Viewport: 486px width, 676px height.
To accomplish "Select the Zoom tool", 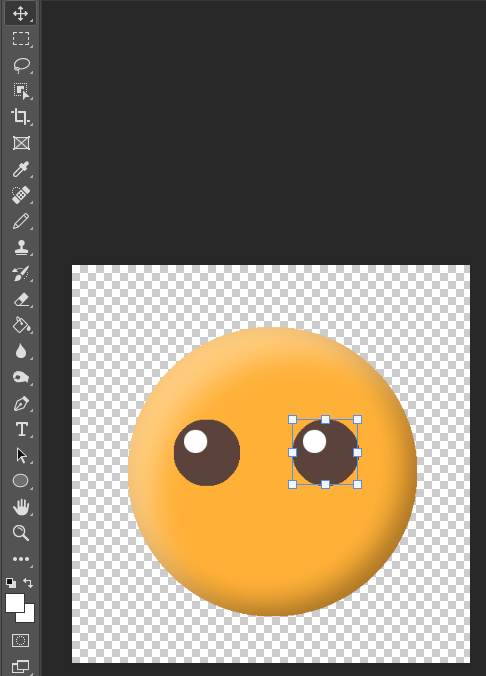I will pyautogui.click(x=20, y=533).
